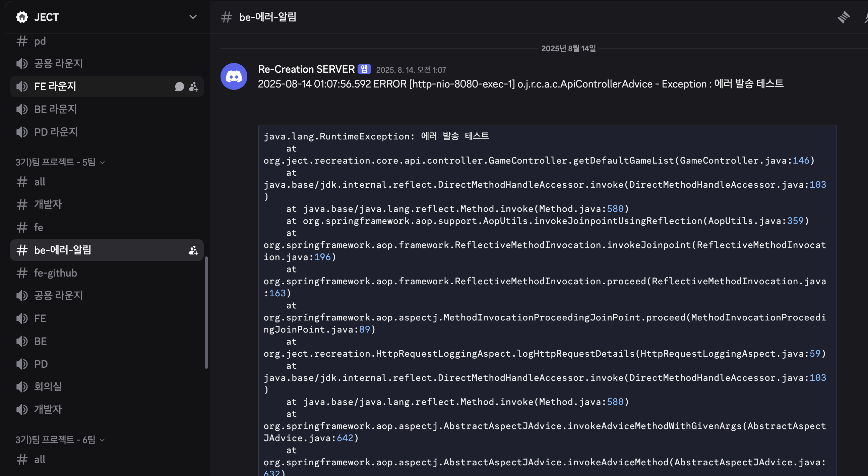Click the 앱 bot badge
Image resolution: width=868 pixels, height=476 pixels.
(364, 69)
